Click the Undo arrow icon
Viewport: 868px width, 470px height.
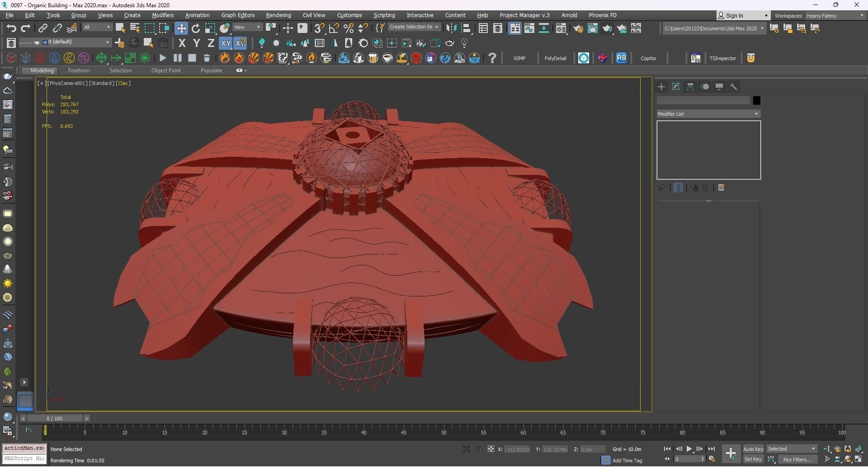click(11, 28)
